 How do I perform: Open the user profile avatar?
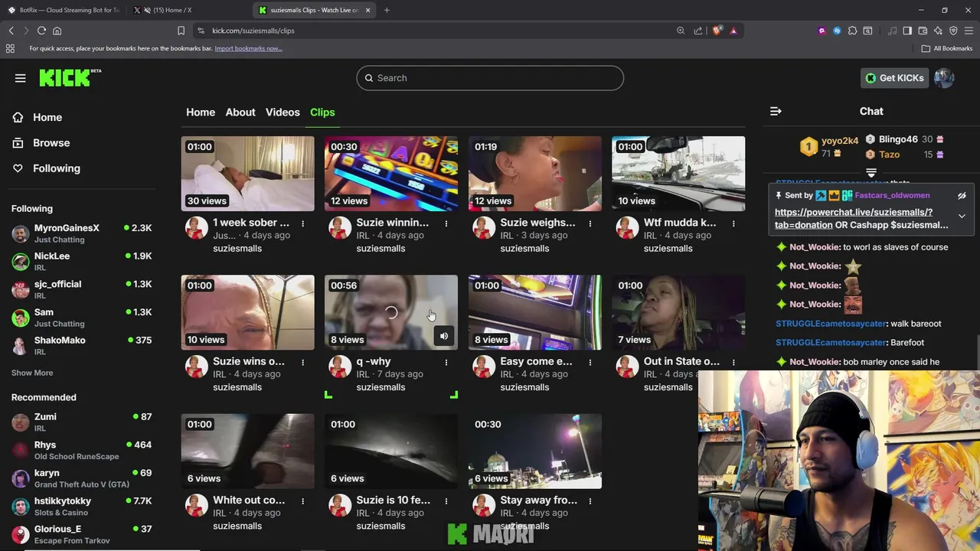944,78
